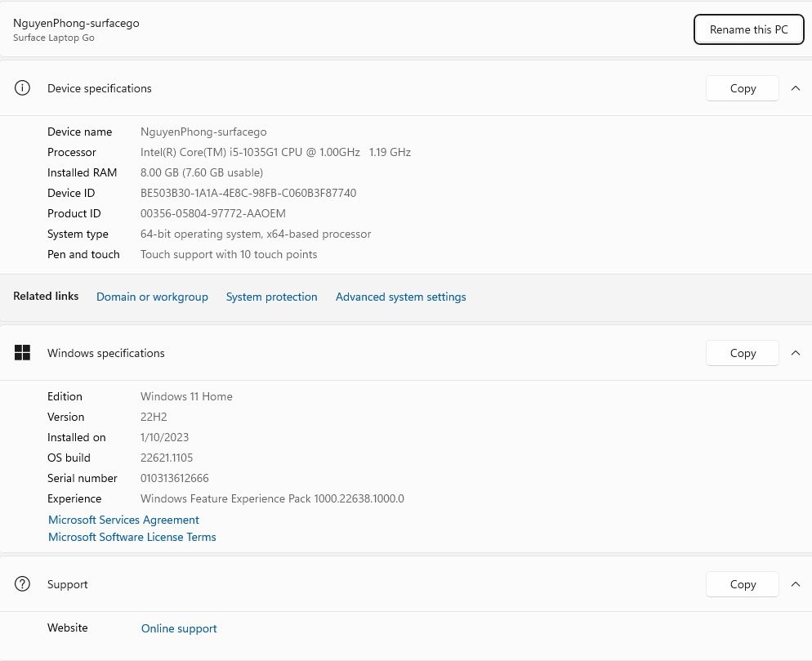
Task: Click the Windows logo icon
Action: 22,353
